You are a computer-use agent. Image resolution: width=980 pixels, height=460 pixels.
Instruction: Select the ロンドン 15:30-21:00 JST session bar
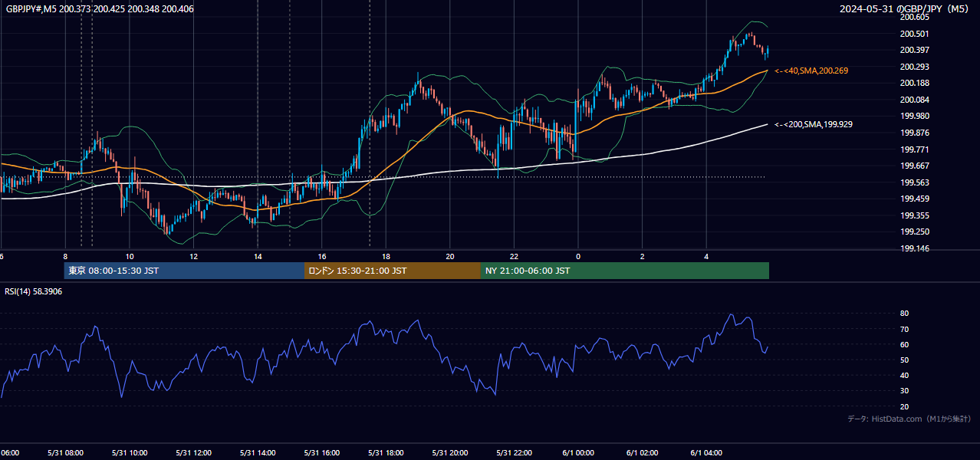pos(393,271)
